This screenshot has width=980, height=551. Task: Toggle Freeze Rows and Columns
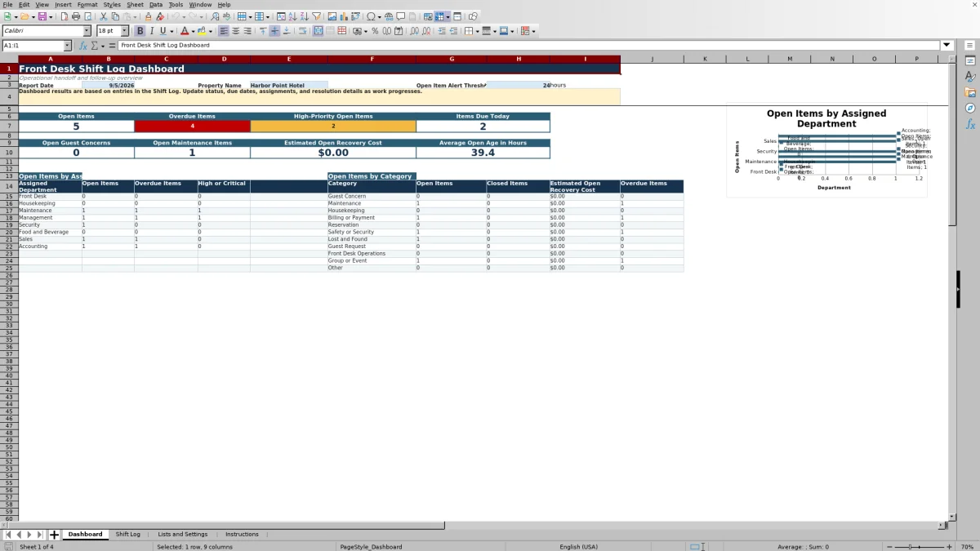(x=439, y=16)
